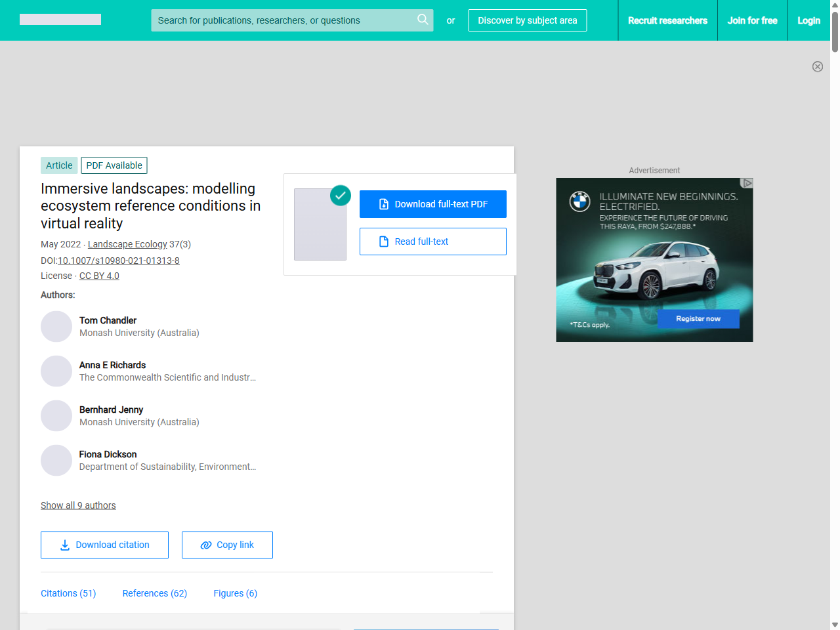Open the Landscape Ecology journal link
Screen dimensions: 840x630
coord(127,244)
